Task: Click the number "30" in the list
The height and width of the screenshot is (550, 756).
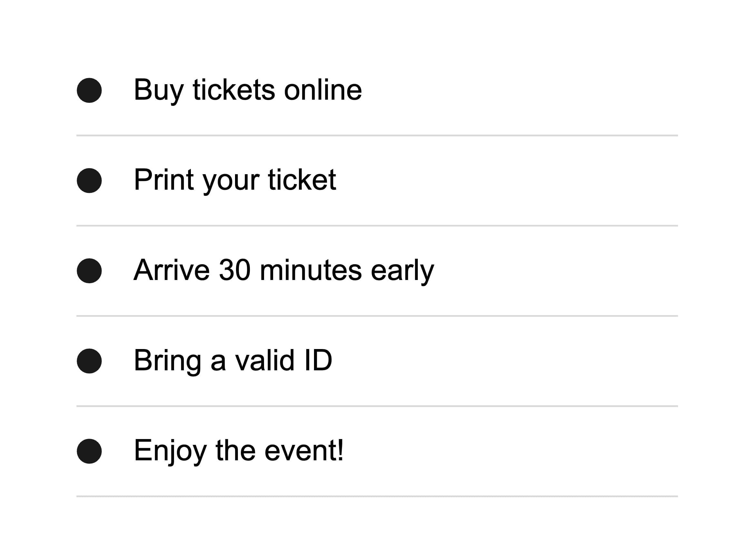Action: (234, 270)
